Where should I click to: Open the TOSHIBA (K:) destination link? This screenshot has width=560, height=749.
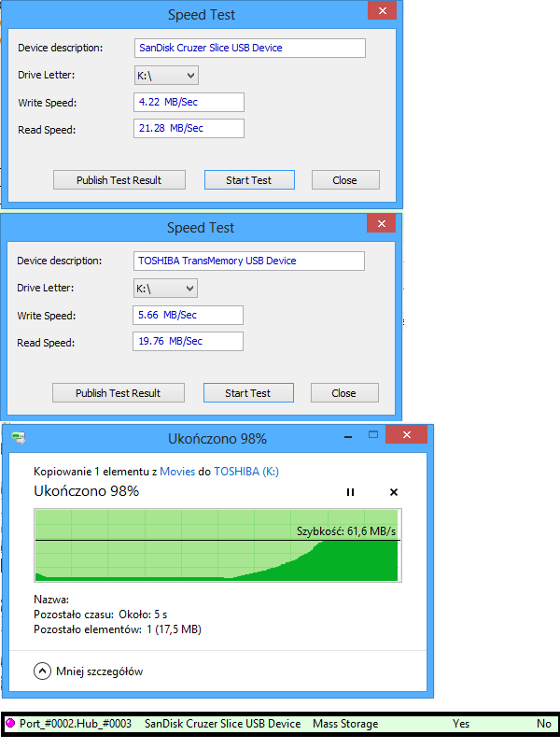246,472
